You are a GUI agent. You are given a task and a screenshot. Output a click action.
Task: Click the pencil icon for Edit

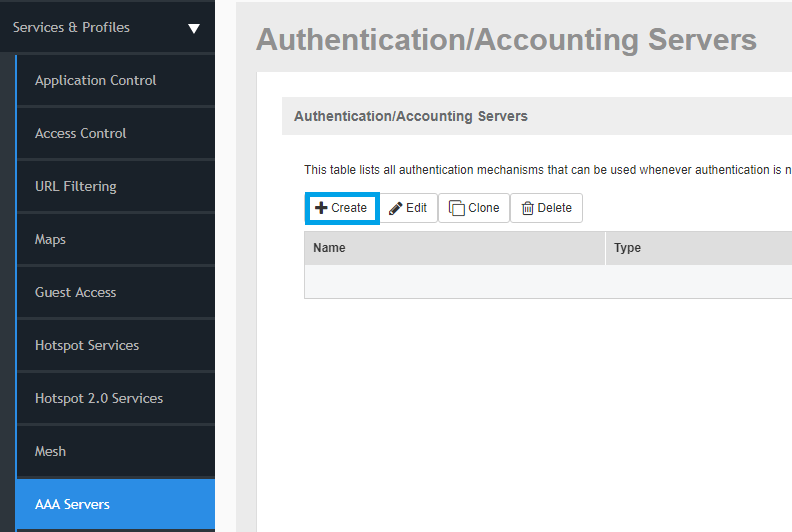pos(396,208)
